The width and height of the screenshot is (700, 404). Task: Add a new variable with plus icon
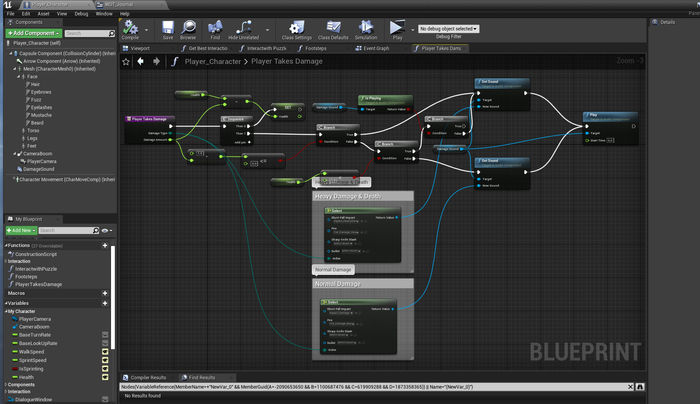pos(105,303)
